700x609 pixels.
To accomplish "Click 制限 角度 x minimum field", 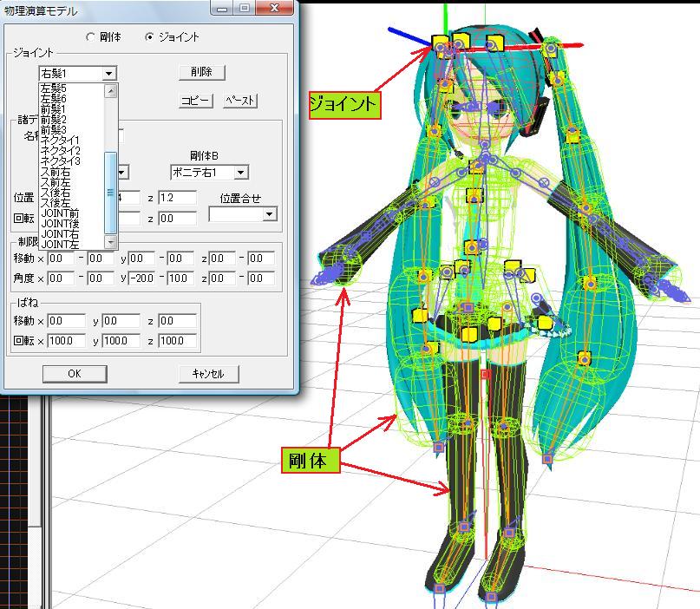I will coord(61,278).
